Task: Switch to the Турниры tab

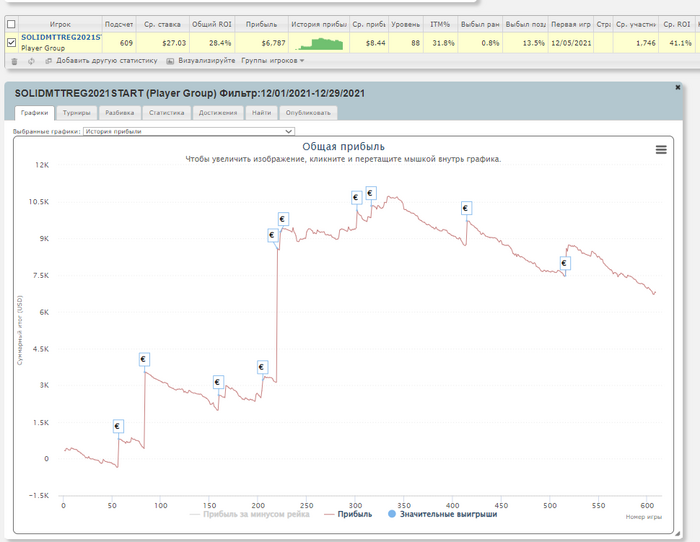Action: click(76, 113)
